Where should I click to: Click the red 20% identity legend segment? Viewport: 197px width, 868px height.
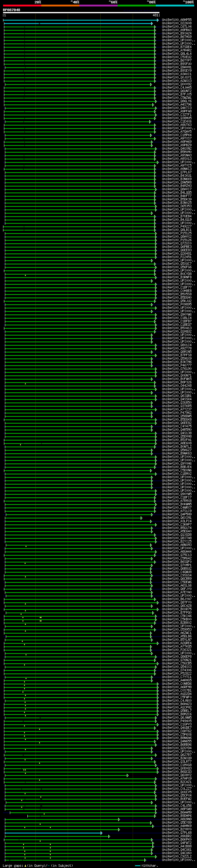[x=22, y=6]
